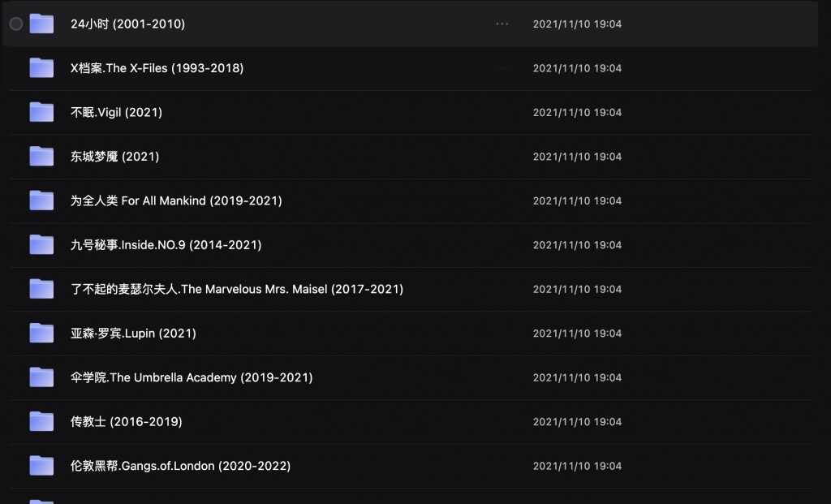The width and height of the screenshot is (831, 504).
Task: Open 伞学院.The Umbrella Academy (2019-2021)
Action: (x=192, y=377)
